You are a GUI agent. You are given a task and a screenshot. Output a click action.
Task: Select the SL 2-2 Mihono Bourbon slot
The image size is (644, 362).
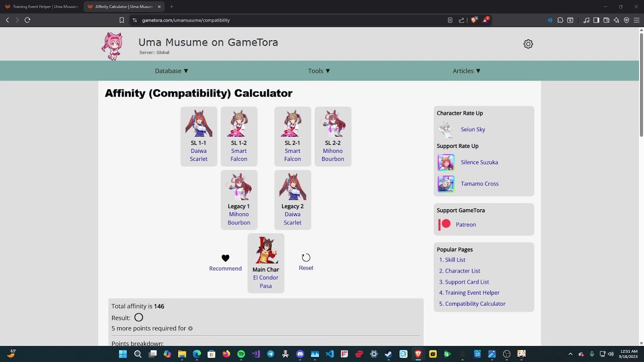333,136
